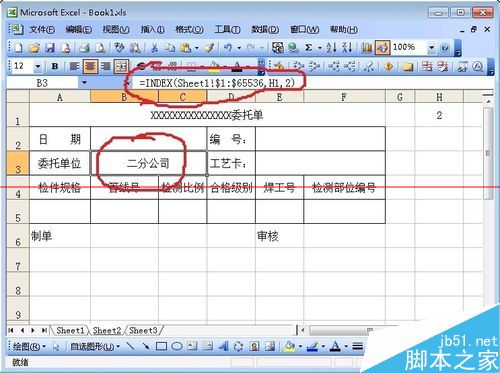Open the font size dropdown
This screenshot has height=373, width=500.
pos(38,67)
